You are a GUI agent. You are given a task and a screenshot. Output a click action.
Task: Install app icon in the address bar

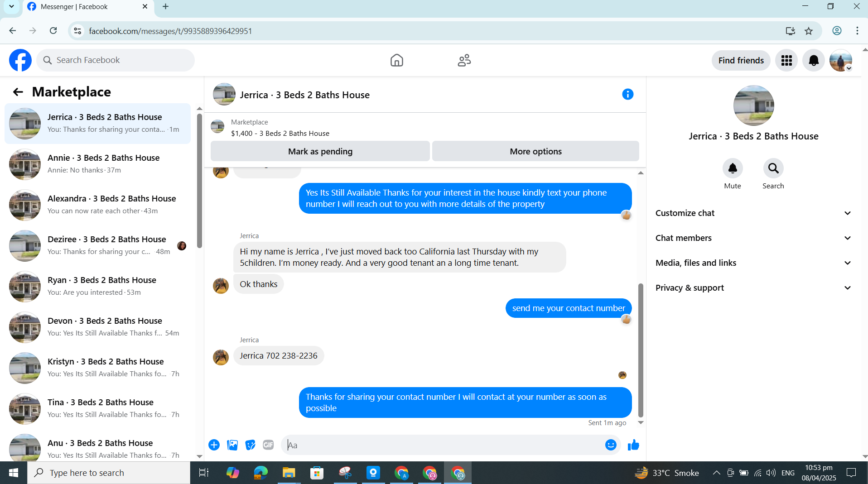point(790,31)
